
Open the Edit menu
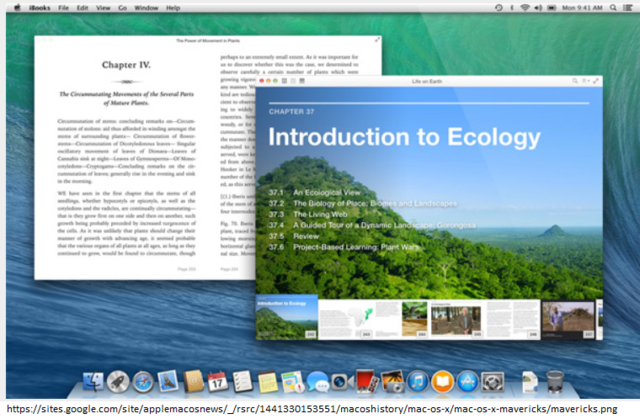pos(82,8)
